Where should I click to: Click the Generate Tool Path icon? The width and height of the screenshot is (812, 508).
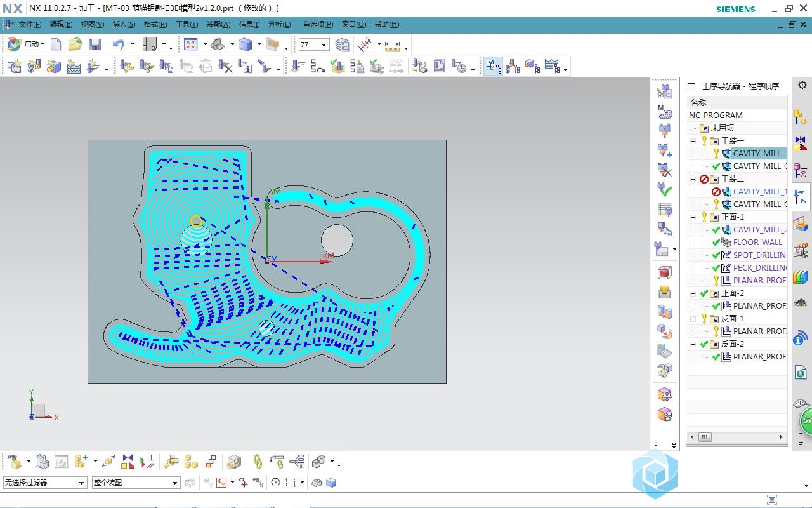(x=298, y=66)
